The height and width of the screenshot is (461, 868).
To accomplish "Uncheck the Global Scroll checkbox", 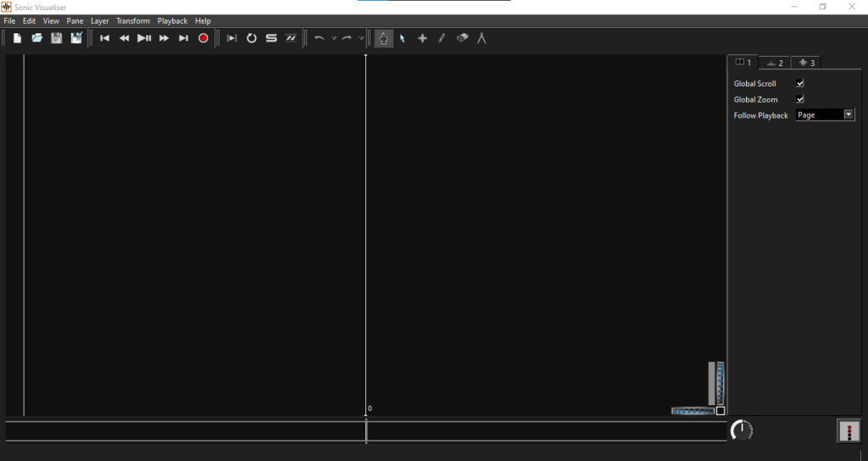I will tap(799, 84).
